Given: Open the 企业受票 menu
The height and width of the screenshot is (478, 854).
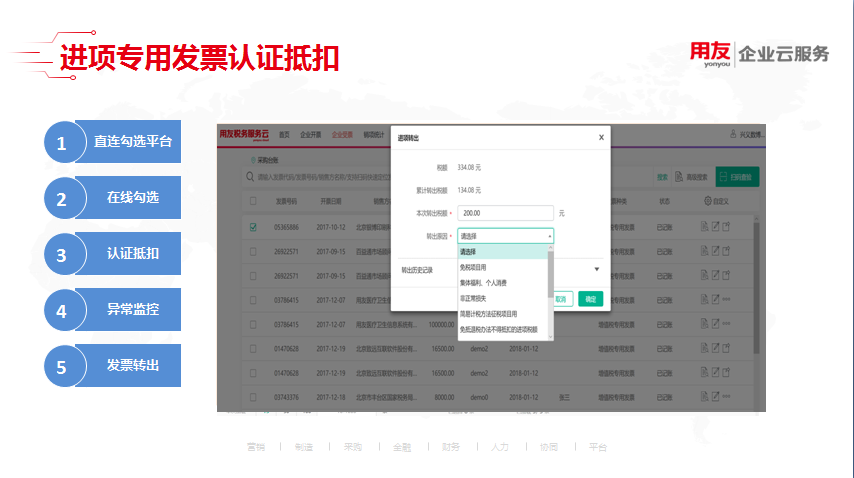Looking at the screenshot, I should (x=342, y=135).
